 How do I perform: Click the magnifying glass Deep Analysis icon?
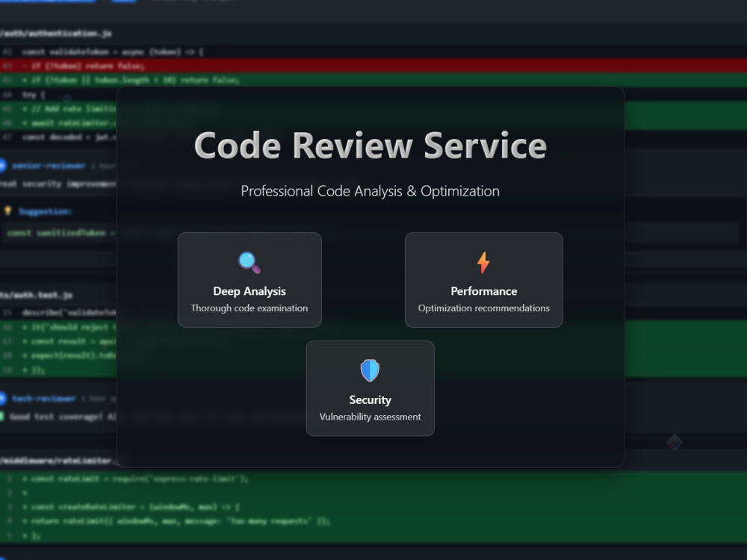click(x=249, y=262)
